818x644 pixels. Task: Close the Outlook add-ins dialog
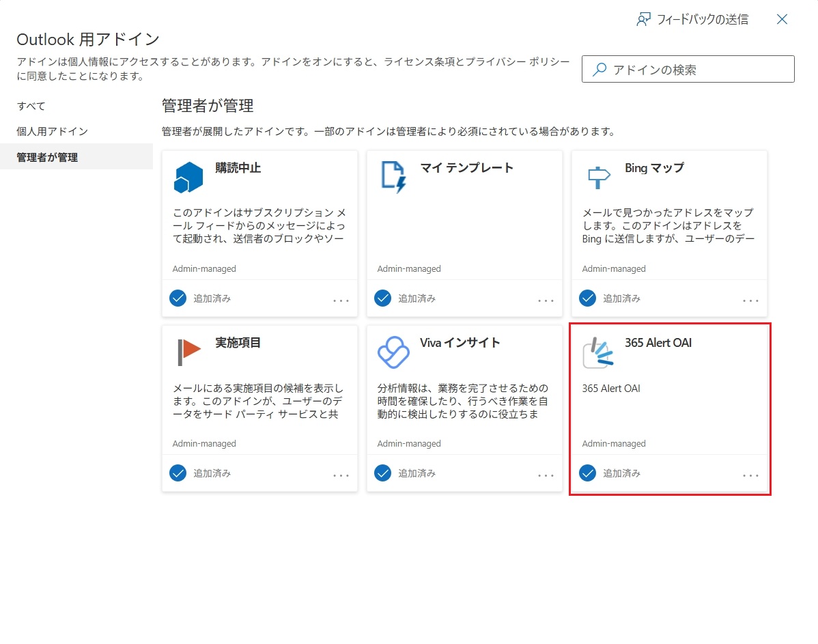tap(782, 19)
